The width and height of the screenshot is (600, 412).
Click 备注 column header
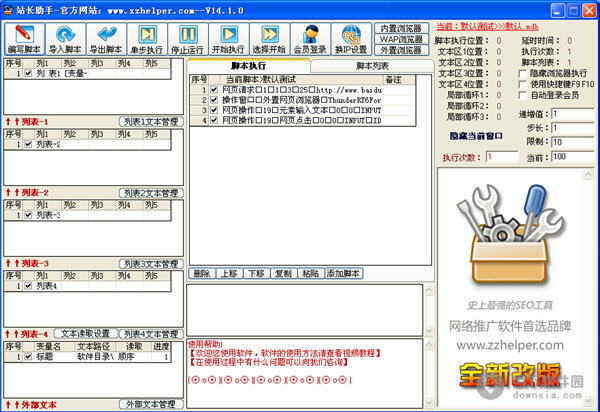(399, 80)
